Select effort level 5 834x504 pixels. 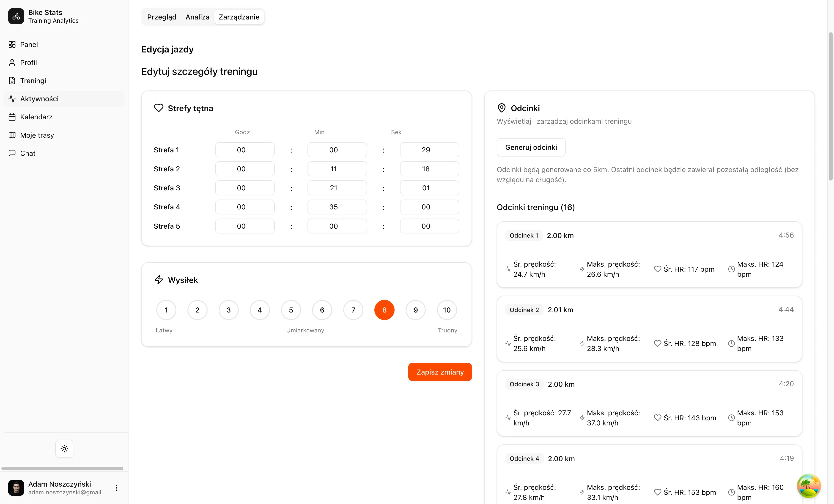click(291, 310)
